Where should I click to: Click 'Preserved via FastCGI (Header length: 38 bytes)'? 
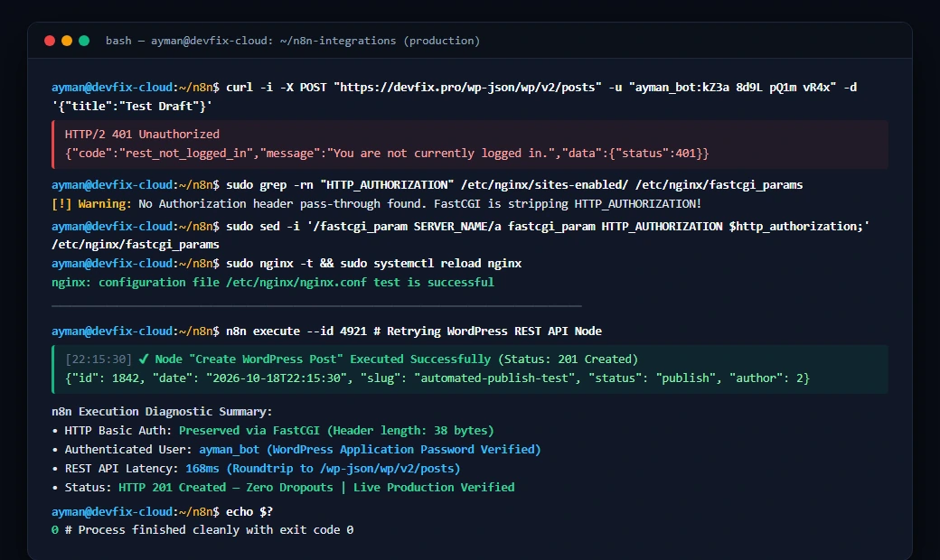pos(336,431)
